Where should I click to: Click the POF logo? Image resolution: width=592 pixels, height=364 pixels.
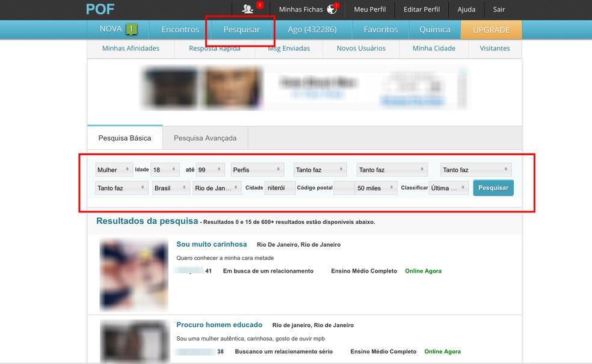click(x=100, y=9)
